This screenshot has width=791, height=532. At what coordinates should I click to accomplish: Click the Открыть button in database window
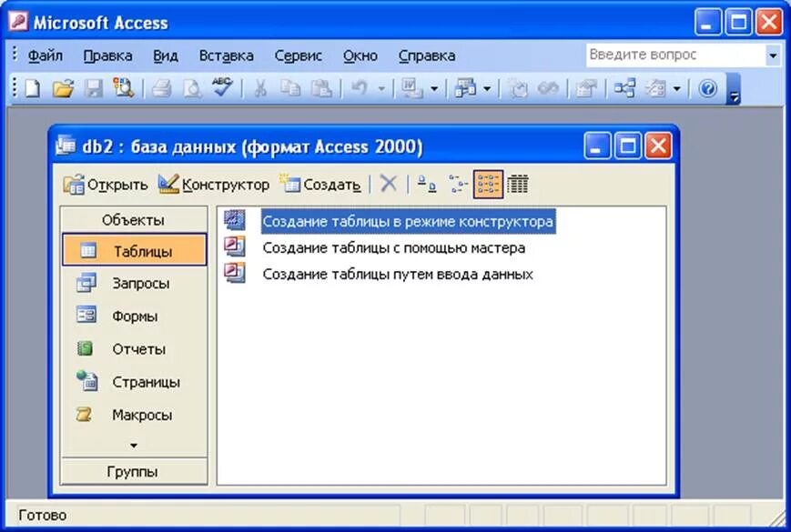(106, 185)
